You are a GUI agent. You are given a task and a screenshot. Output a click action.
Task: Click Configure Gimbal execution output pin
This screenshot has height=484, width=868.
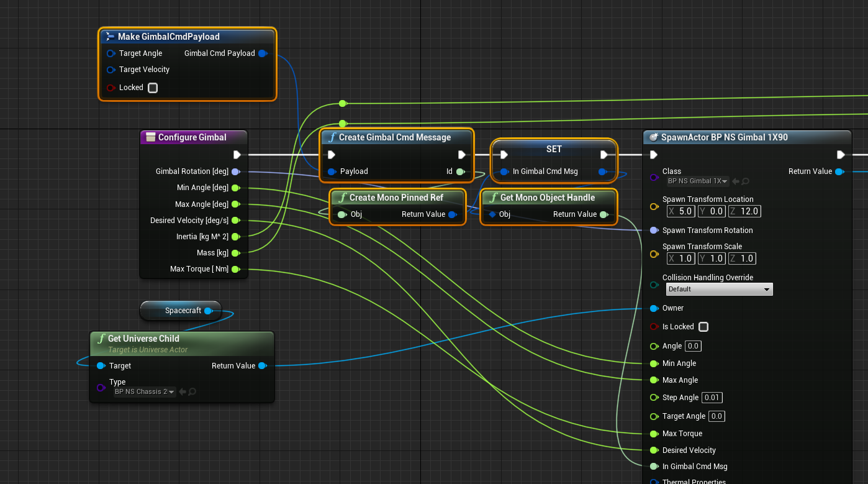click(x=237, y=155)
